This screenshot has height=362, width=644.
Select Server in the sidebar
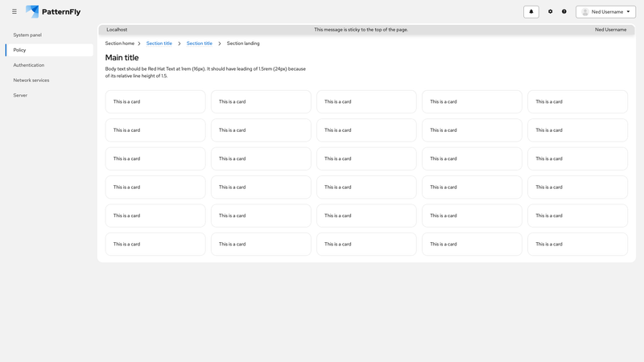tap(49, 95)
